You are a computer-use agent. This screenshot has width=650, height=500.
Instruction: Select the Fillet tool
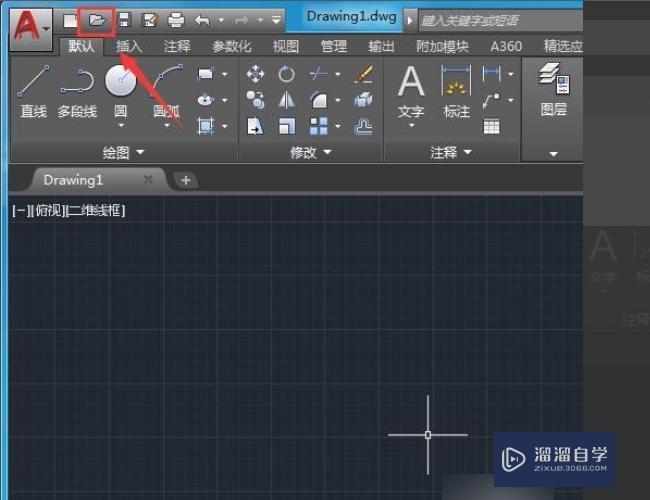coord(318,100)
